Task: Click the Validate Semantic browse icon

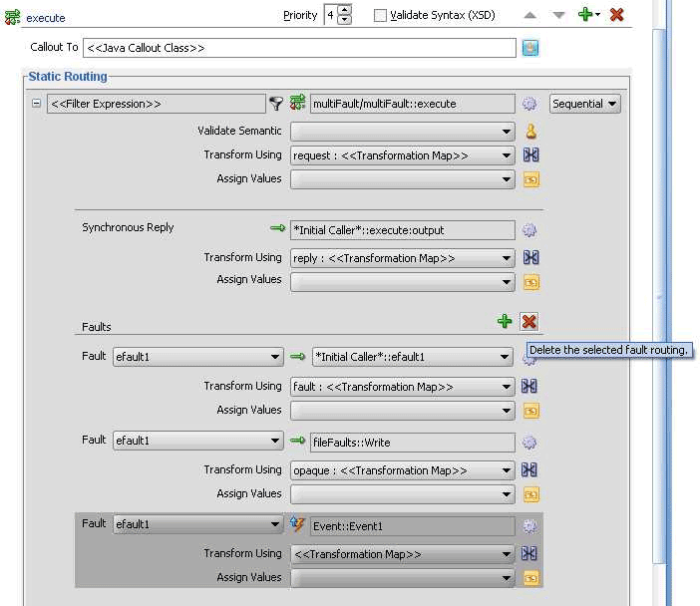Action: click(530, 132)
